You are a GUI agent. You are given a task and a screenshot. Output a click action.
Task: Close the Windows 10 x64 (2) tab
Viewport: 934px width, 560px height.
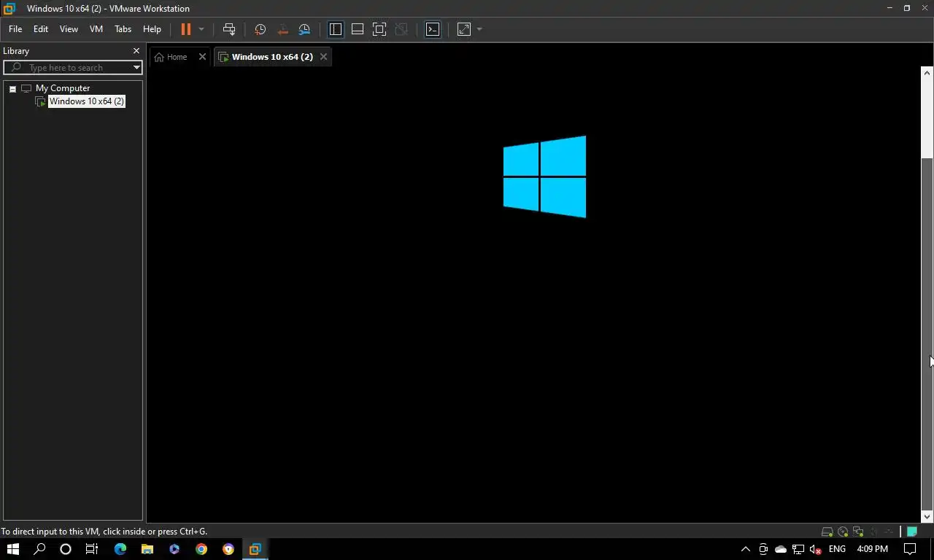click(x=323, y=57)
